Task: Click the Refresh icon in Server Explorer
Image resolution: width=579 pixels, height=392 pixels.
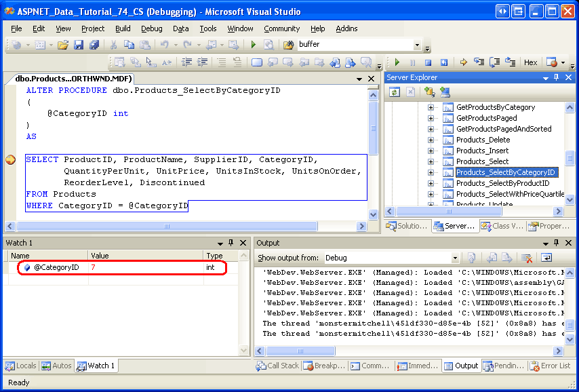Action: pos(394,92)
